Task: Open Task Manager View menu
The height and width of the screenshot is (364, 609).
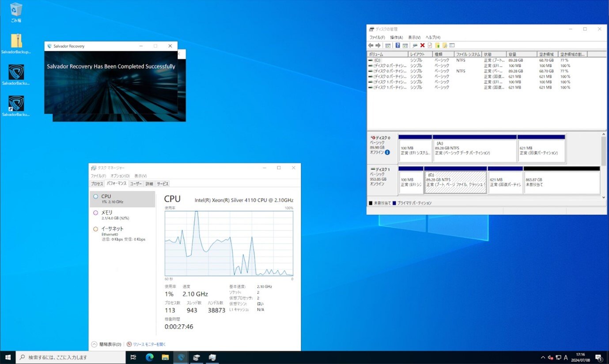Action: click(140, 176)
